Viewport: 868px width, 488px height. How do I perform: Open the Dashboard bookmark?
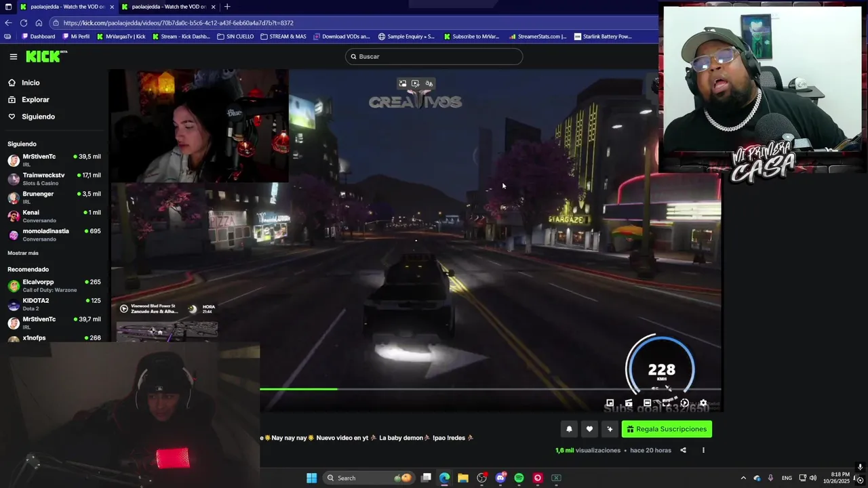(x=39, y=37)
